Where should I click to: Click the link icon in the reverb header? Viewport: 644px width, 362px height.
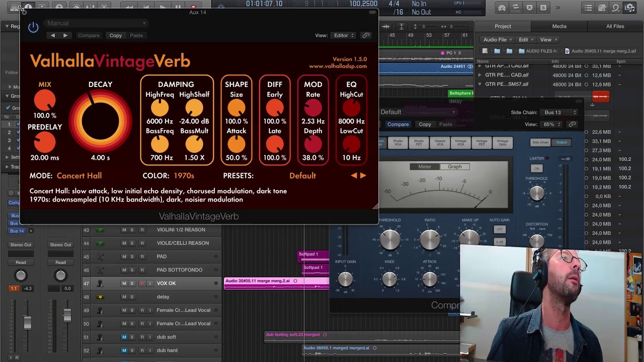pos(366,35)
